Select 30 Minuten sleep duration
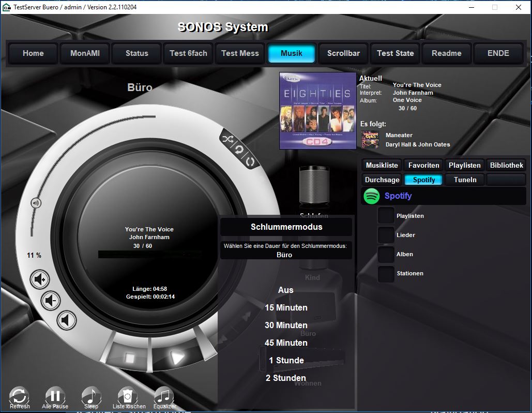Screen dimensions: 532x413 (286, 325)
